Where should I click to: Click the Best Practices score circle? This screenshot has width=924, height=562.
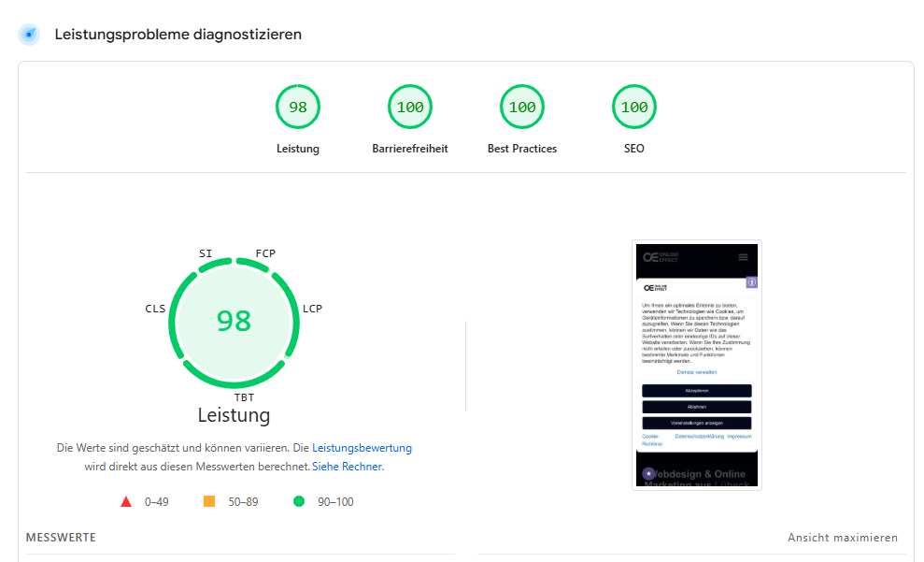tap(521, 106)
